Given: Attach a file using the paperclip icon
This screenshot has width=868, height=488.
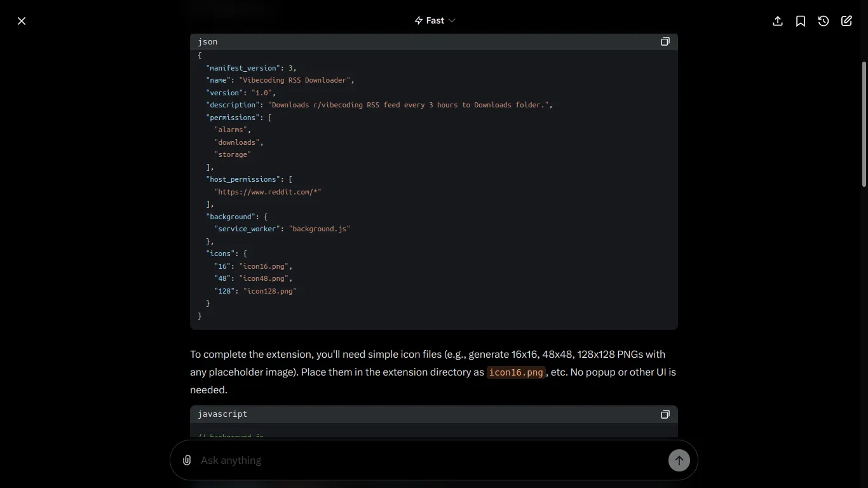Looking at the screenshot, I should pyautogui.click(x=187, y=460).
